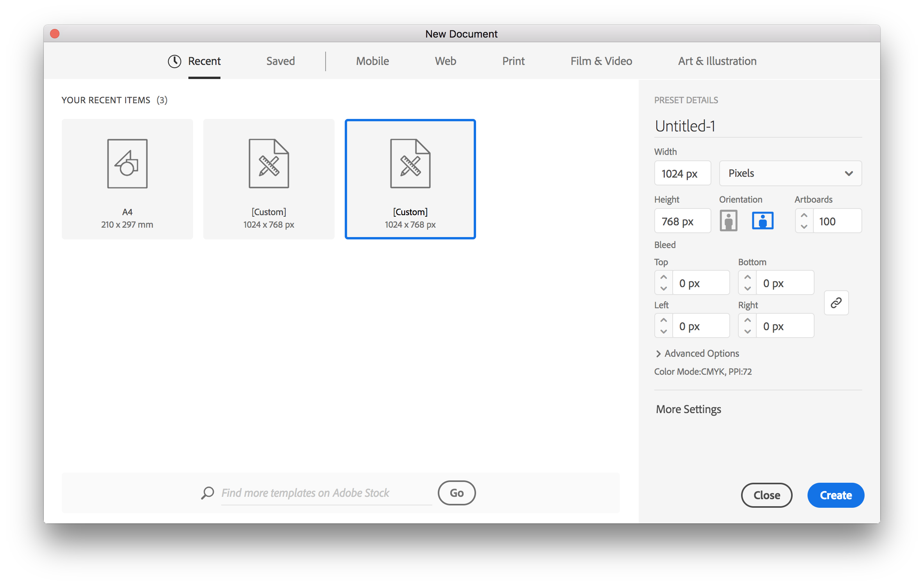Screen dimensions: 924x586
Task: Switch to the Mobile tab
Action: coord(372,61)
